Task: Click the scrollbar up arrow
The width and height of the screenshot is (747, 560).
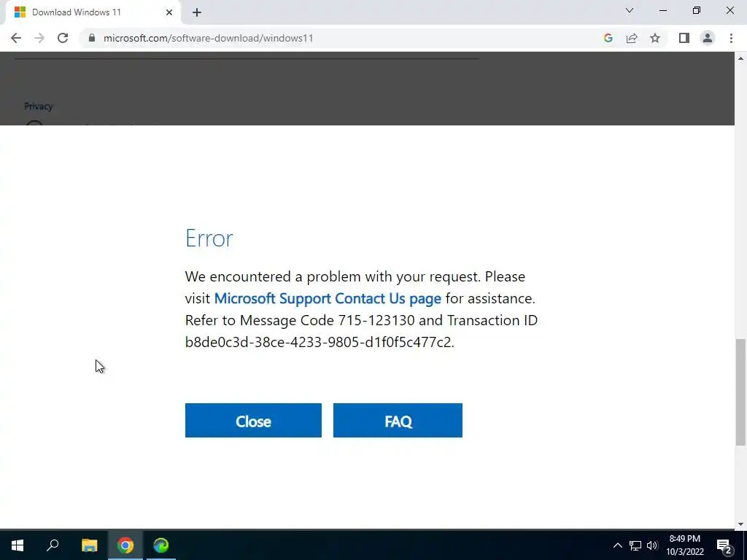Action: tap(740, 58)
